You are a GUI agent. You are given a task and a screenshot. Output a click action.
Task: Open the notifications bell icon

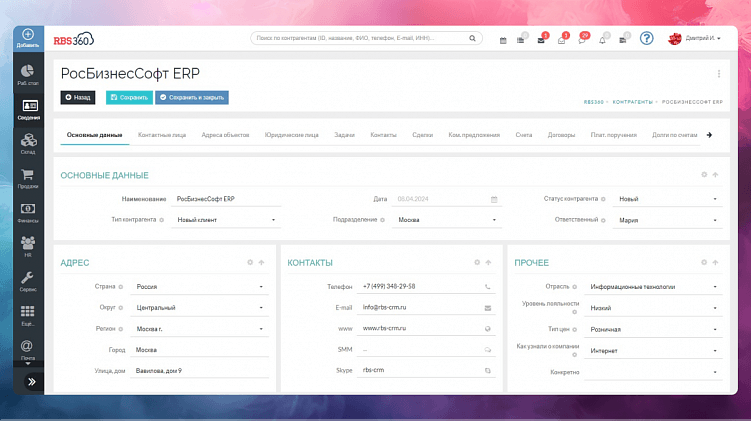click(603, 40)
